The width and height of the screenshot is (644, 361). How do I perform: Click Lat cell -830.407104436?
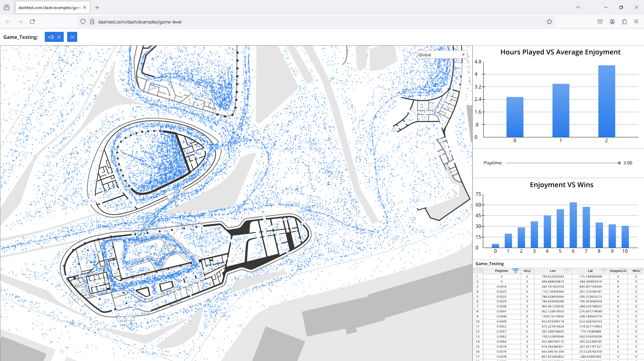pos(590,287)
